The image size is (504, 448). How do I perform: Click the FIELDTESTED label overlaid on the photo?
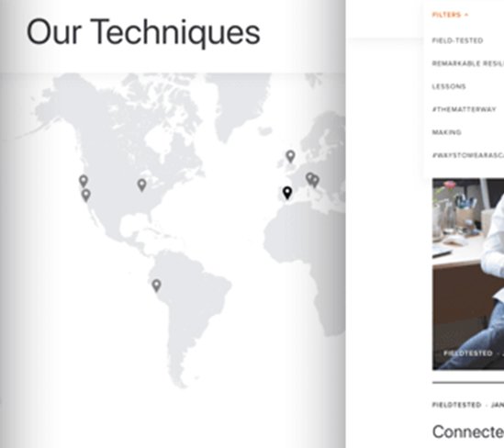click(x=467, y=353)
